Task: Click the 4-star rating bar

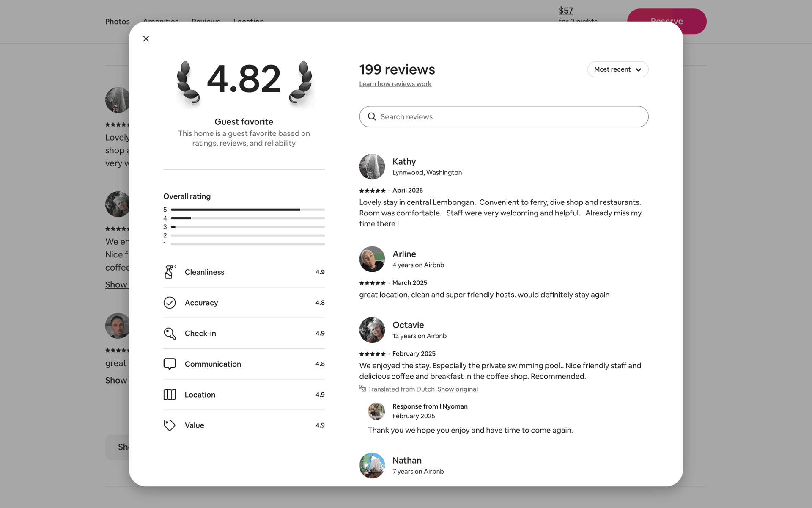Action: [x=247, y=218]
